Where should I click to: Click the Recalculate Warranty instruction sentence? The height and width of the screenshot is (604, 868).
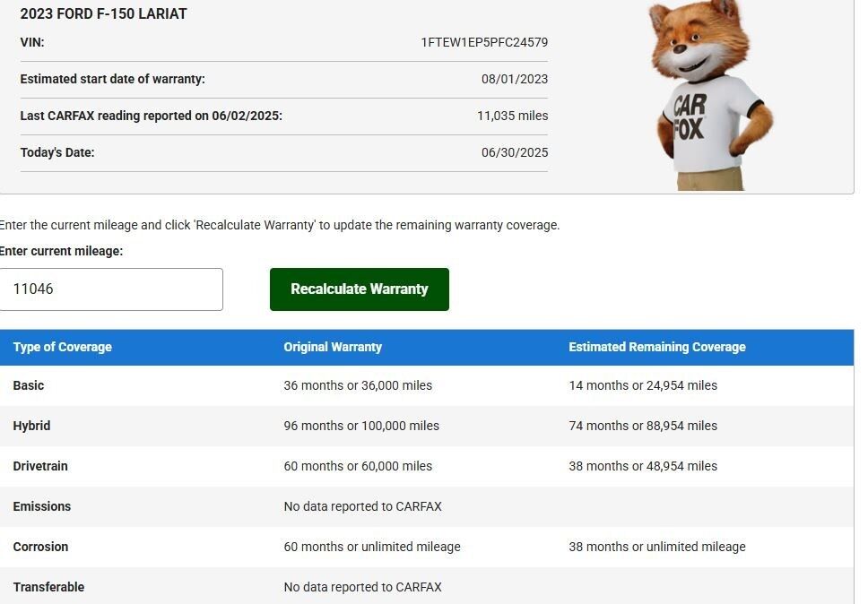(280, 225)
